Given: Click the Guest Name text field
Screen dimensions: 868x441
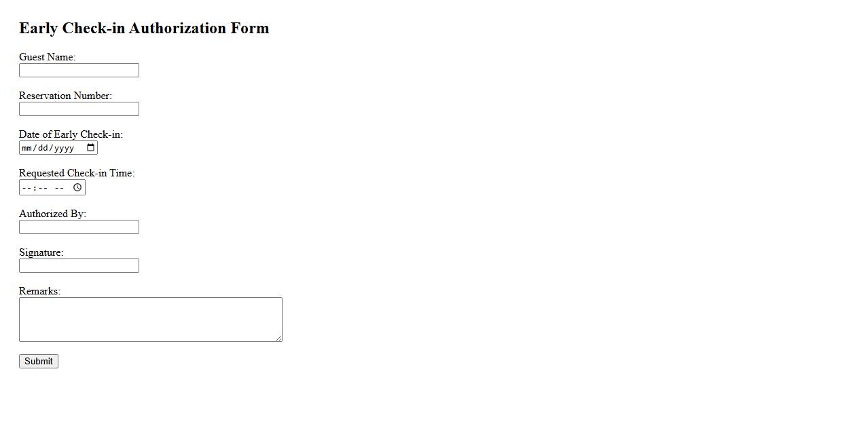Looking at the screenshot, I should 79,71.
